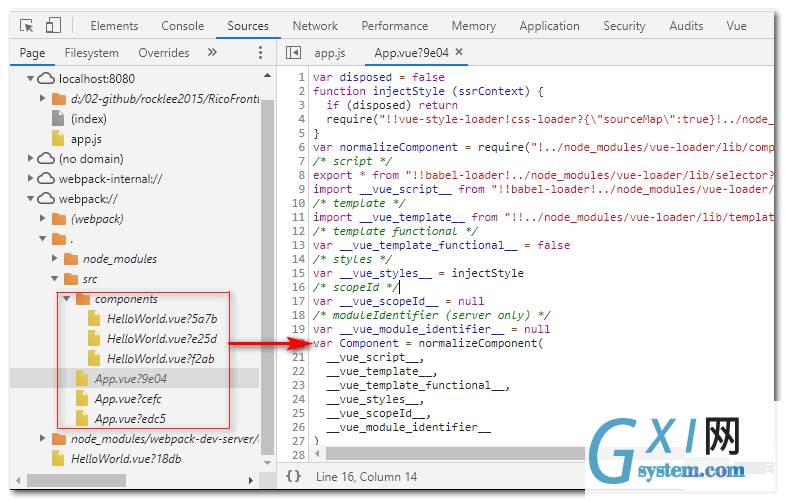
Task: Click the navigator horizontal scrollbar thumb
Action: coord(76,480)
